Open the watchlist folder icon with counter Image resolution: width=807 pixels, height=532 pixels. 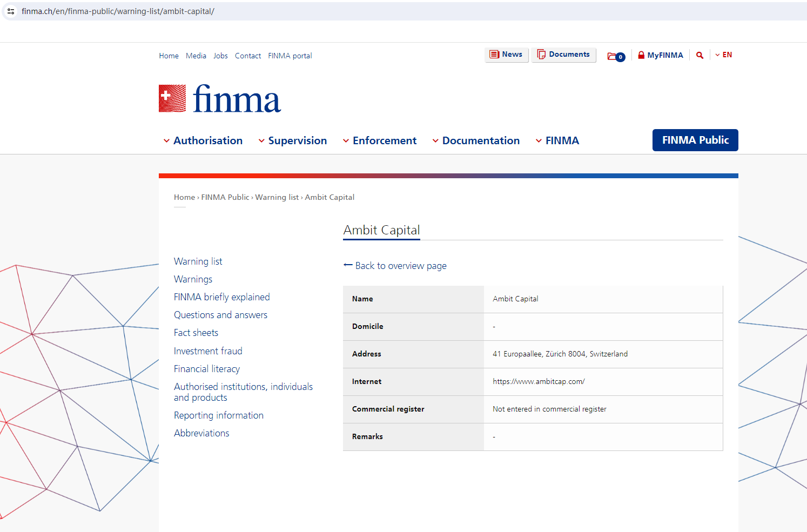[x=616, y=56]
